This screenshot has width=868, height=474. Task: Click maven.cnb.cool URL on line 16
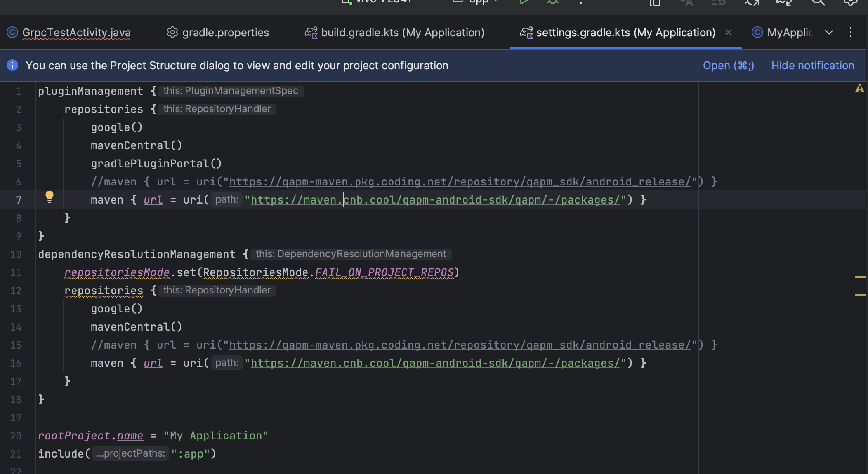point(435,363)
